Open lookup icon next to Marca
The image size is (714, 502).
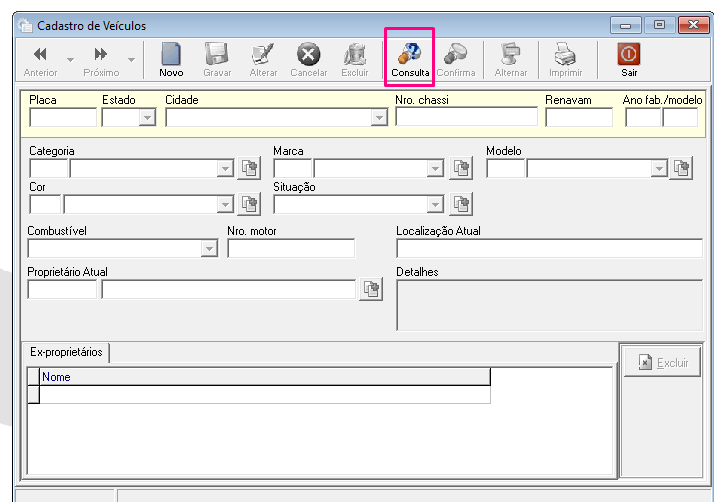pos(461,168)
